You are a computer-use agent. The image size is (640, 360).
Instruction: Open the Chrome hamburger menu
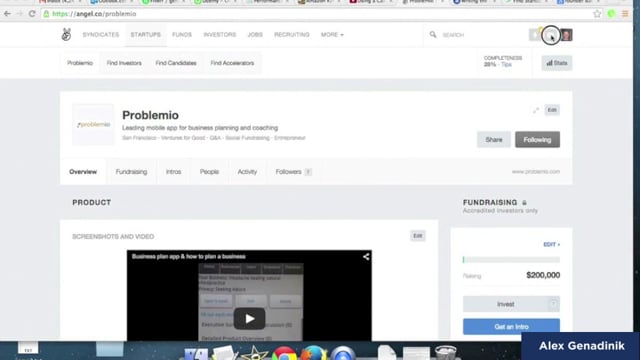pos(625,14)
